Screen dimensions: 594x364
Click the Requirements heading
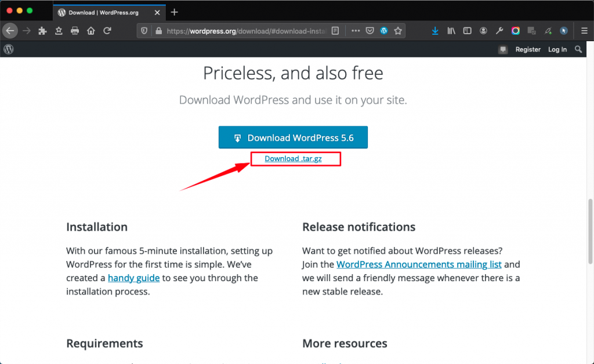[x=104, y=344]
